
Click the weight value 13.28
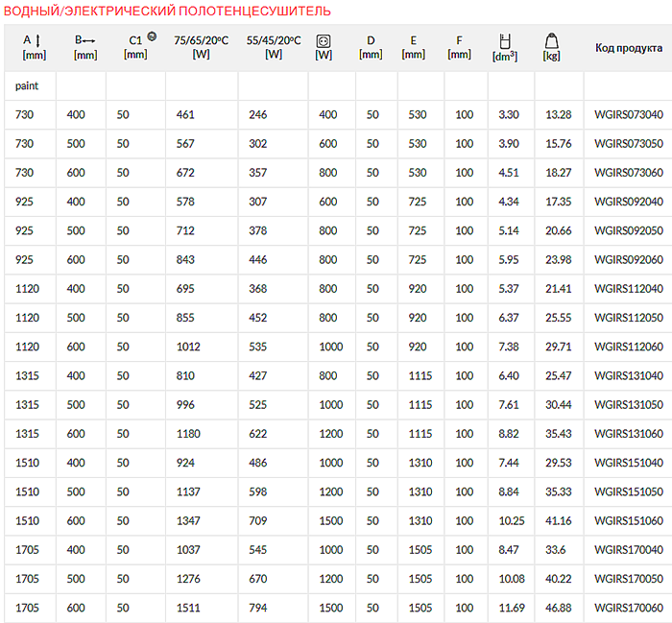coord(559,115)
